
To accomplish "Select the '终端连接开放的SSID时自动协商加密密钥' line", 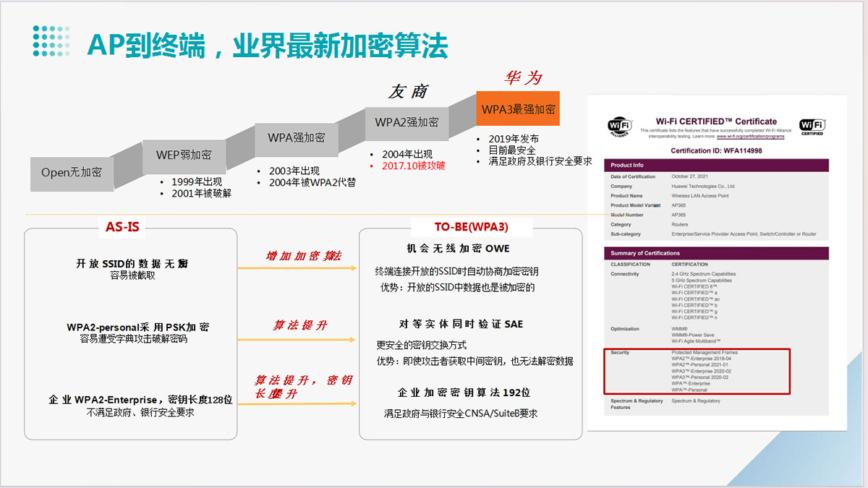I will 457,272.
